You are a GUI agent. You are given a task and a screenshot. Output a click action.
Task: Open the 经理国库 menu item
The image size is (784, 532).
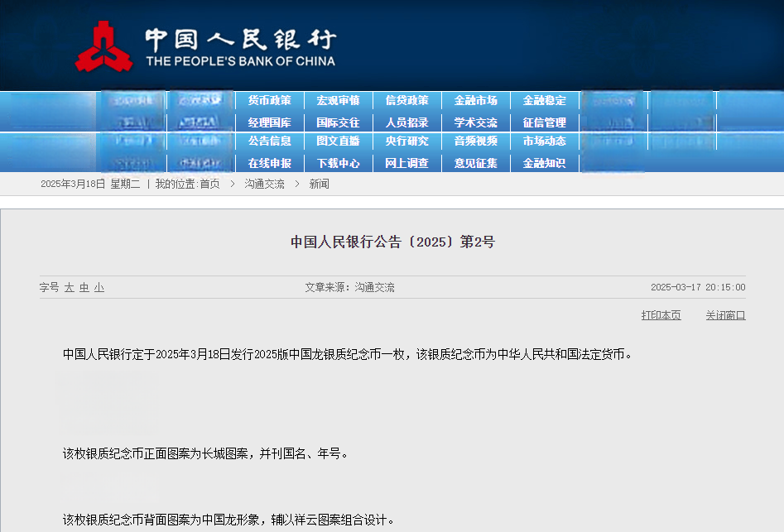270,122
